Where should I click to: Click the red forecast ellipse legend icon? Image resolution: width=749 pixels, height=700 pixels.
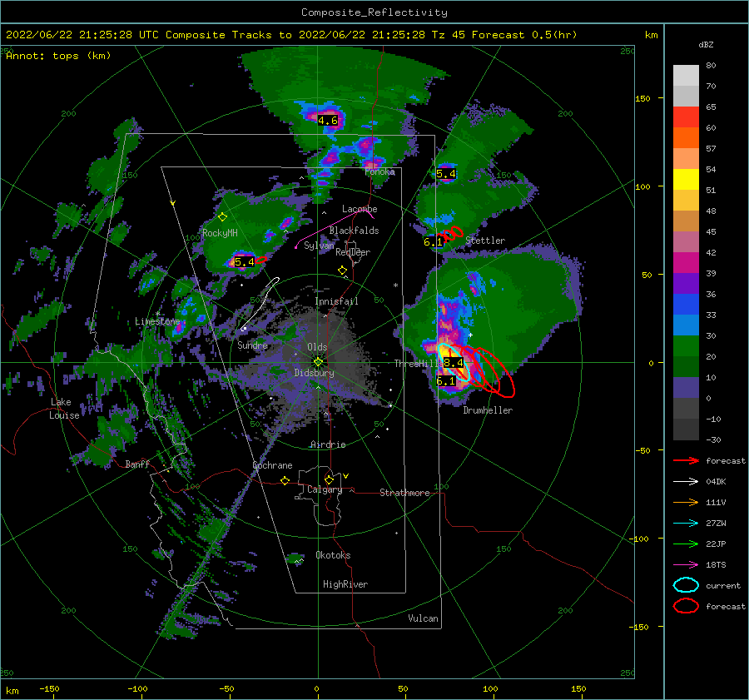pos(686,606)
